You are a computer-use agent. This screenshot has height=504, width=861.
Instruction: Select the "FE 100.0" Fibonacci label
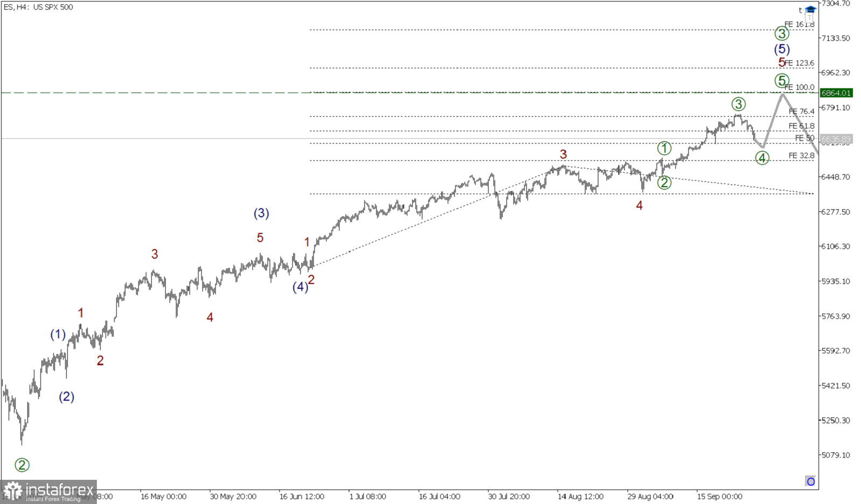coord(799,87)
